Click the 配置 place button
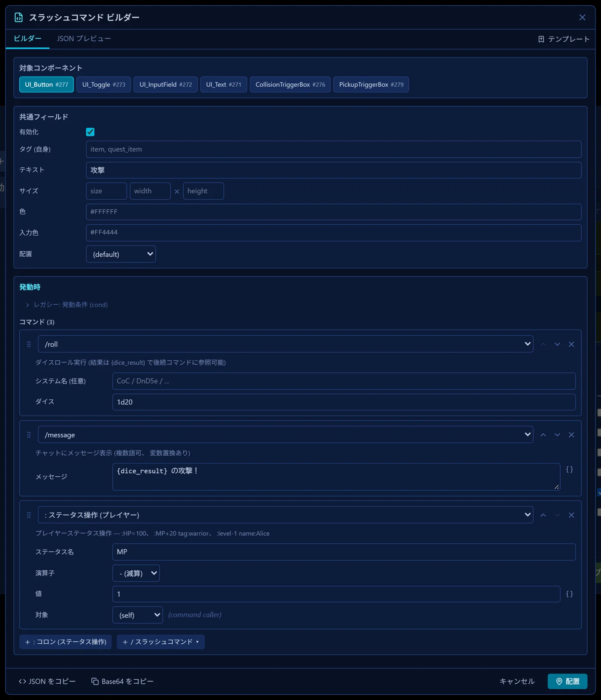601x700 pixels. 568,682
